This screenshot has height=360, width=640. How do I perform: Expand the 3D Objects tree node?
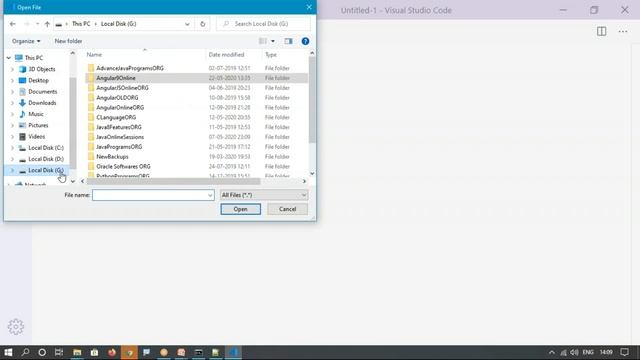pyautogui.click(x=12, y=69)
